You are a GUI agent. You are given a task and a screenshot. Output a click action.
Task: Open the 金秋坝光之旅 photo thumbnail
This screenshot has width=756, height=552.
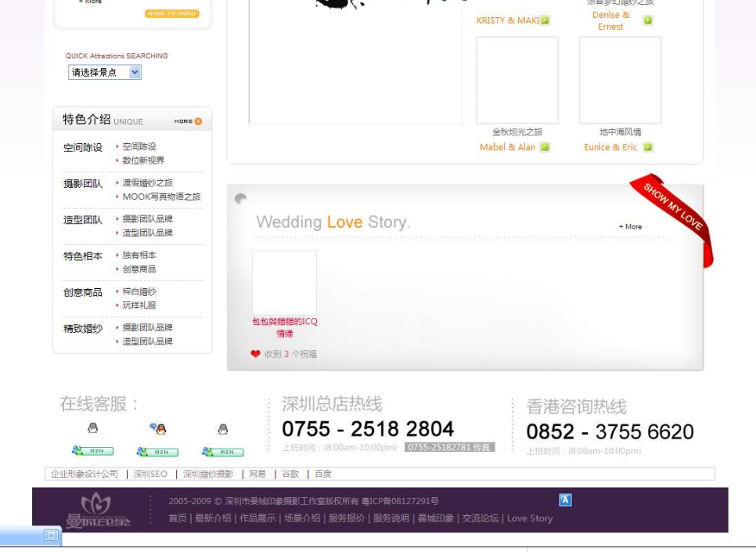(x=517, y=80)
